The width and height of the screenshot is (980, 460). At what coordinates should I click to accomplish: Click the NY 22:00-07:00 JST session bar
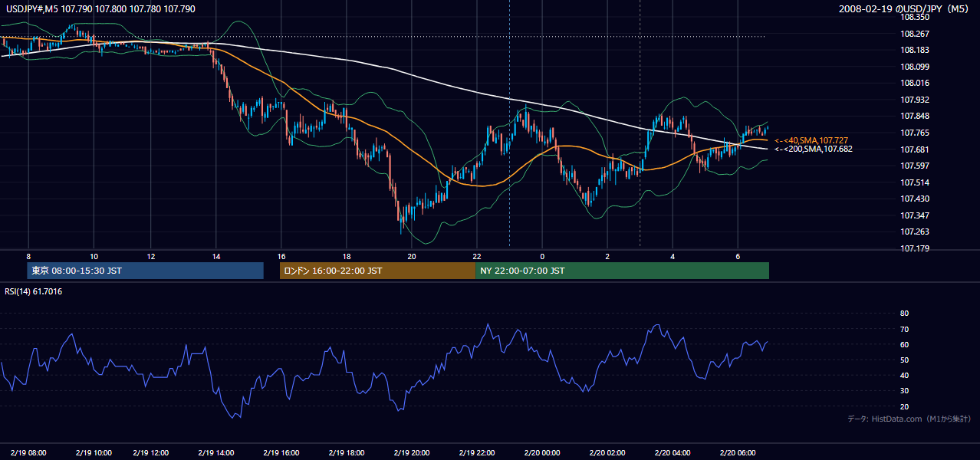[622, 271]
